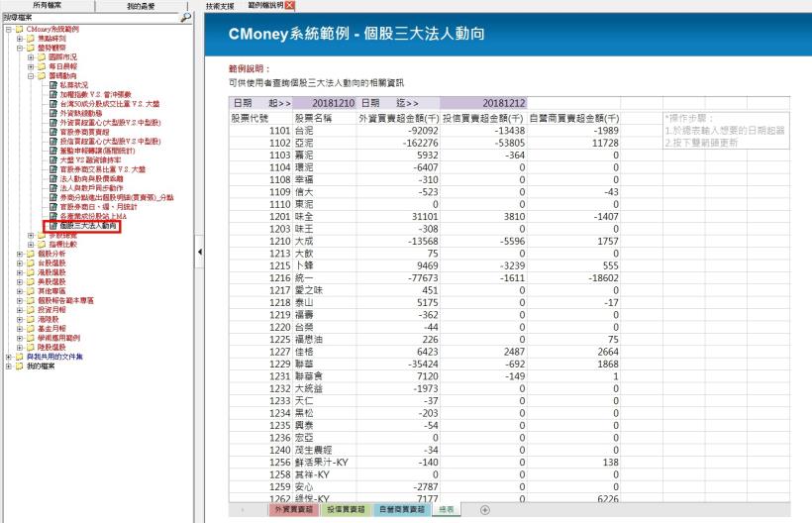Collapse the CMoney系統範例 root node
This screenshot has width=812, height=523.
click(x=9, y=29)
